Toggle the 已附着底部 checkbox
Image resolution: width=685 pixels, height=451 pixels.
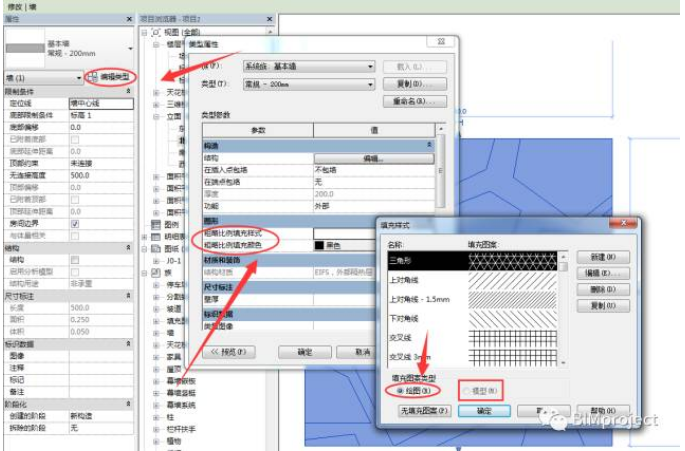[75, 139]
